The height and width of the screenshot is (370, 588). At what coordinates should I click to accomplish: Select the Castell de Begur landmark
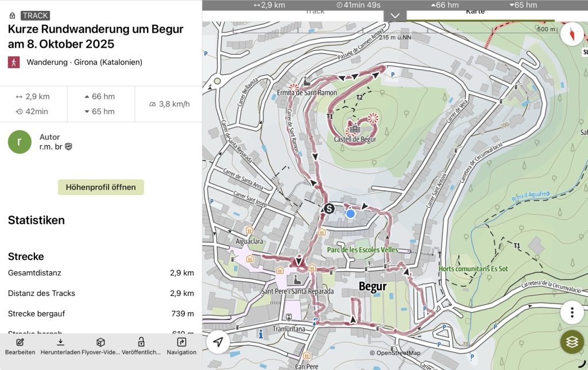(x=355, y=128)
